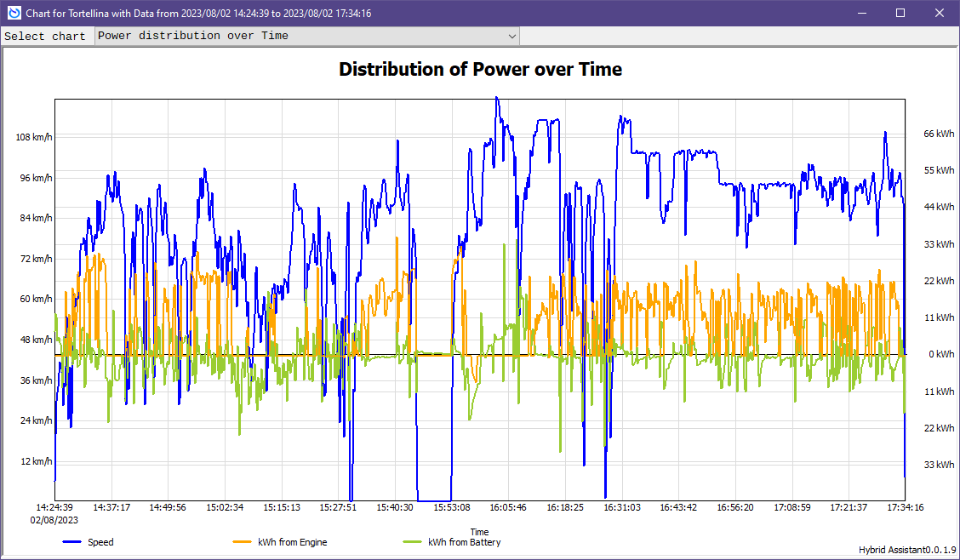Image resolution: width=960 pixels, height=560 pixels.
Task: Click the 17:34:16 time axis label
Action: click(x=906, y=507)
